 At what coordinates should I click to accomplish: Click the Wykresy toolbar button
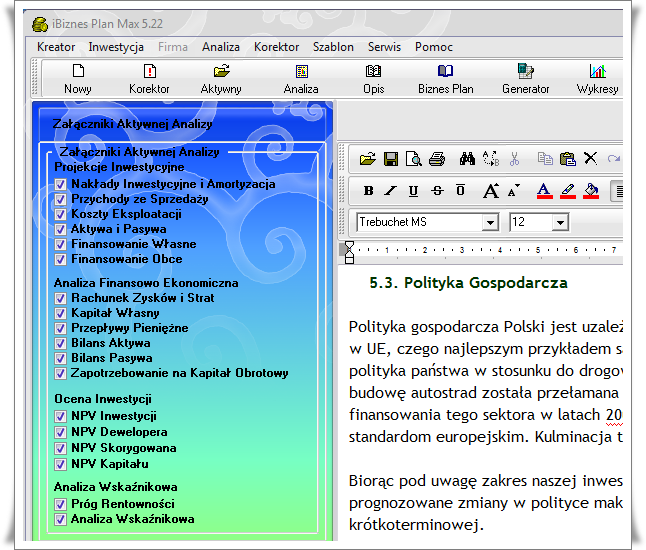tap(597, 78)
